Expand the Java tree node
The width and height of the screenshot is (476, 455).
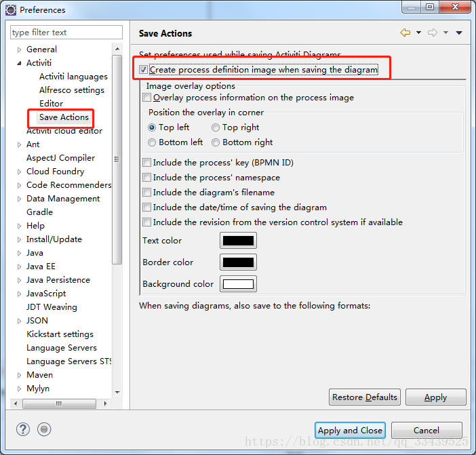[x=19, y=253]
